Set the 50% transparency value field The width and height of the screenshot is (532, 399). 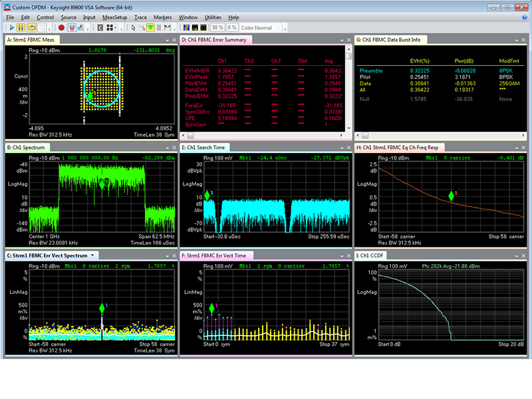click(217, 27)
